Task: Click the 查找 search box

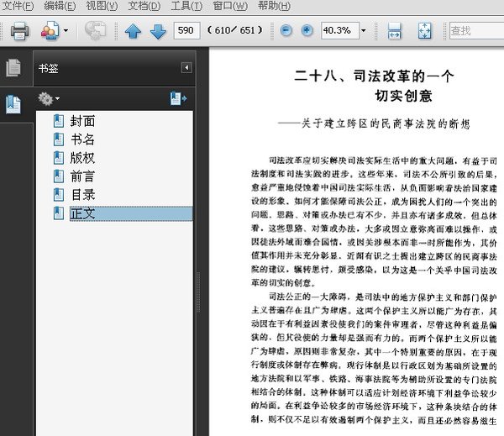Action: pyautogui.click(x=476, y=30)
